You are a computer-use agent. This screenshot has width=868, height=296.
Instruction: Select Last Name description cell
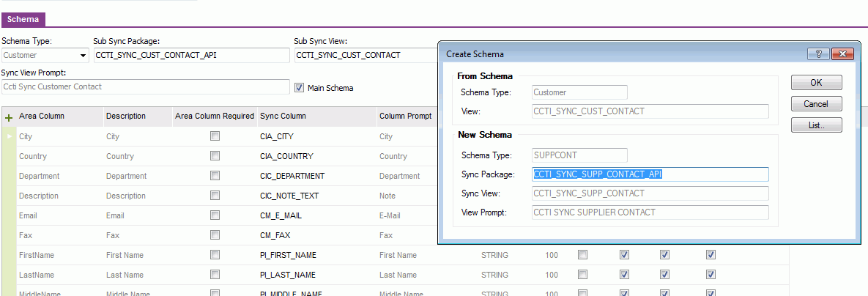[x=137, y=275]
